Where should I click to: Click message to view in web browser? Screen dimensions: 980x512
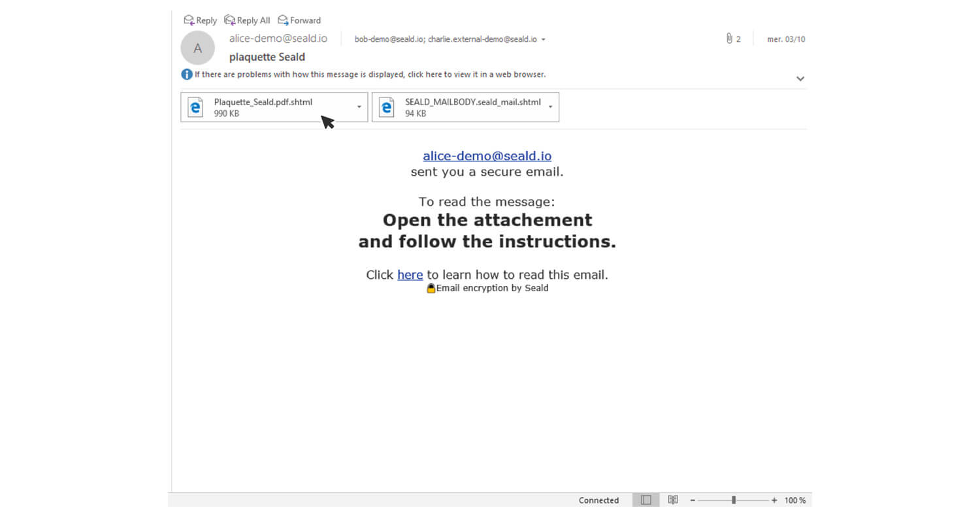(370, 74)
